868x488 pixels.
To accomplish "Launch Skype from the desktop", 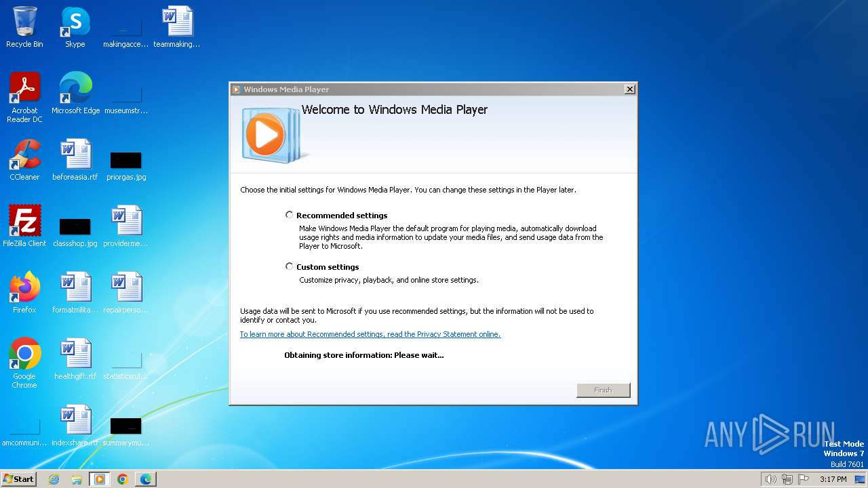I will (x=75, y=28).
